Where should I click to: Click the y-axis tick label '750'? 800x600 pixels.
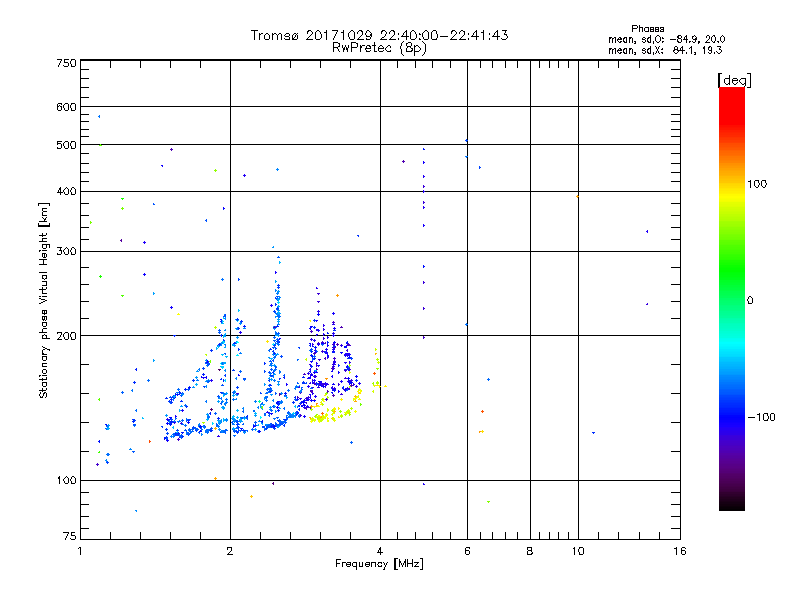click(x=66, y=63)
